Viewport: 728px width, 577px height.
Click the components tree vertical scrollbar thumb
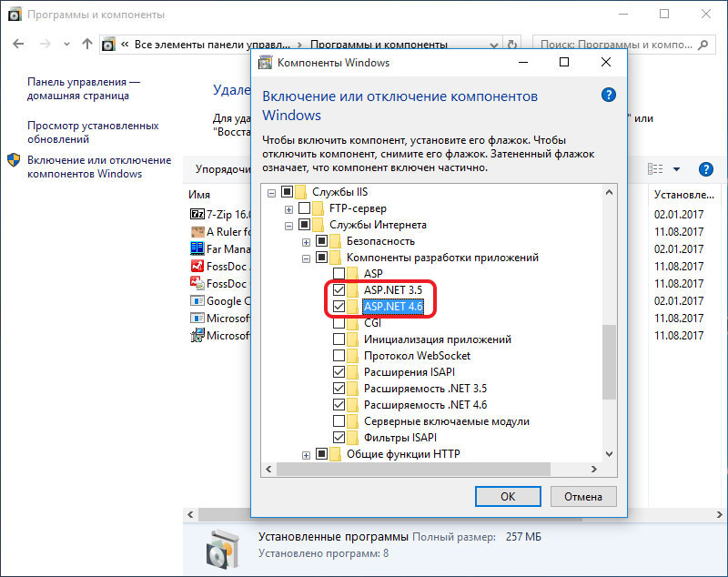[x=609, y=361]
